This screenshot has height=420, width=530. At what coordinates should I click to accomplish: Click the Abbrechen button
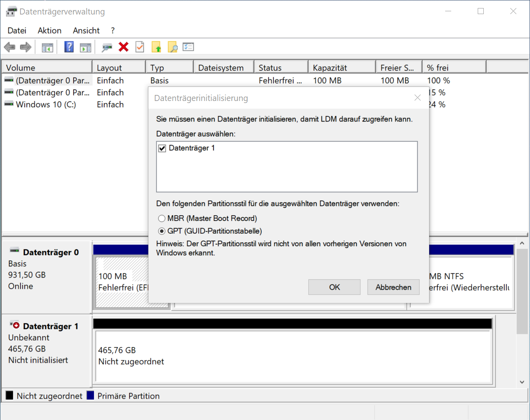(393, 287)
